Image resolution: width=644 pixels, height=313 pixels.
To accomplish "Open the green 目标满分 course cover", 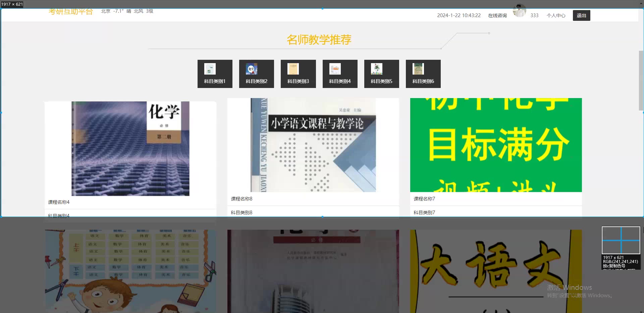I will [x=496, y=145].
